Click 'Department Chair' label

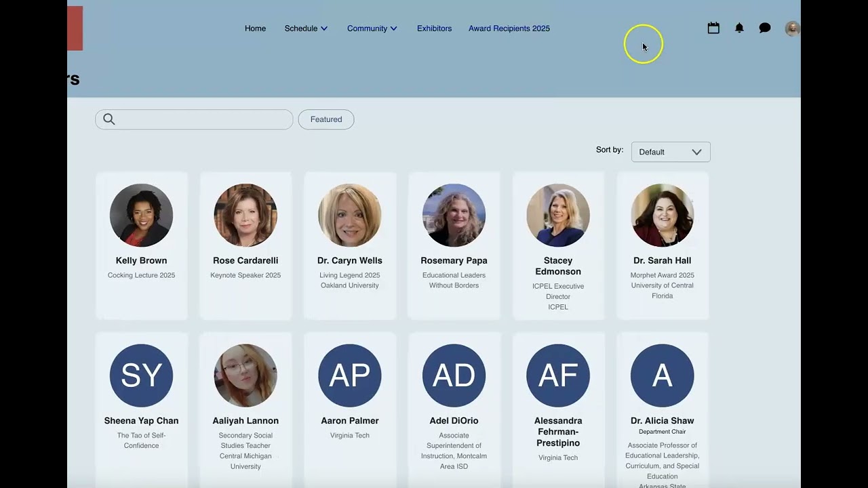point(663,432)
